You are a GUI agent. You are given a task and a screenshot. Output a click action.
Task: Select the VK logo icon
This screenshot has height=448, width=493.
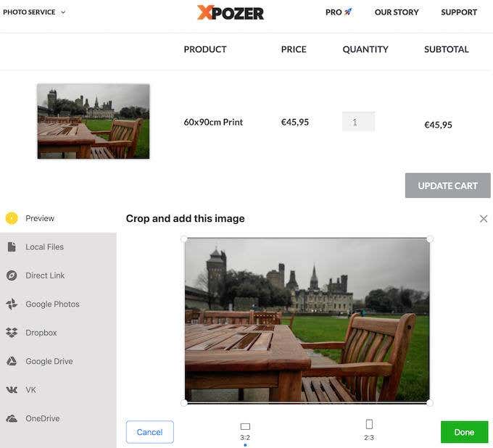[x=12, y=390]
